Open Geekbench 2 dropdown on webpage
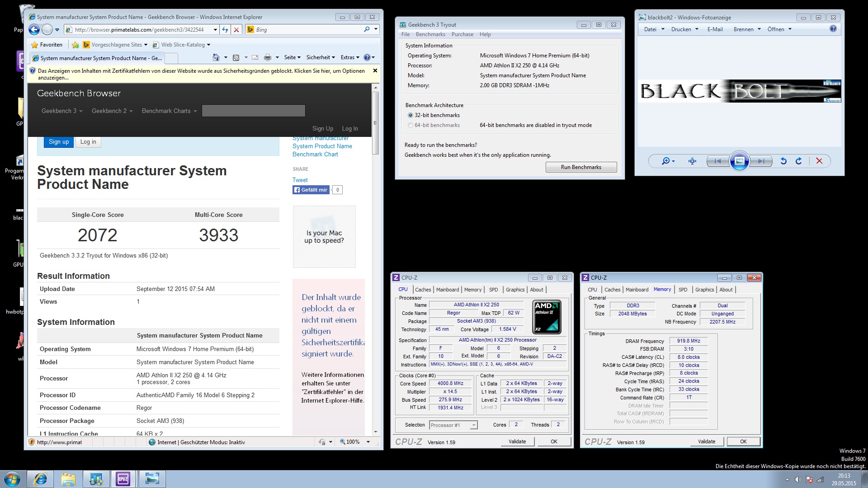This screenshot has height=488, width=868. click(x=112, y=111)
